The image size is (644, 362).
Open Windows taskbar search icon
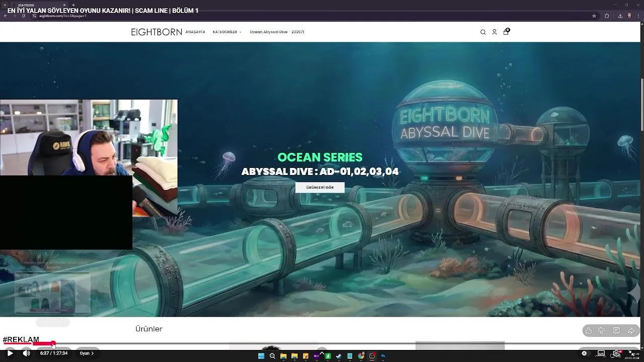click(272, 356)
